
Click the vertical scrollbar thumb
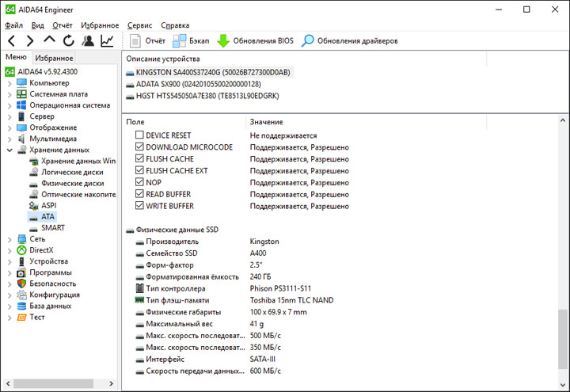coord(563,339)
